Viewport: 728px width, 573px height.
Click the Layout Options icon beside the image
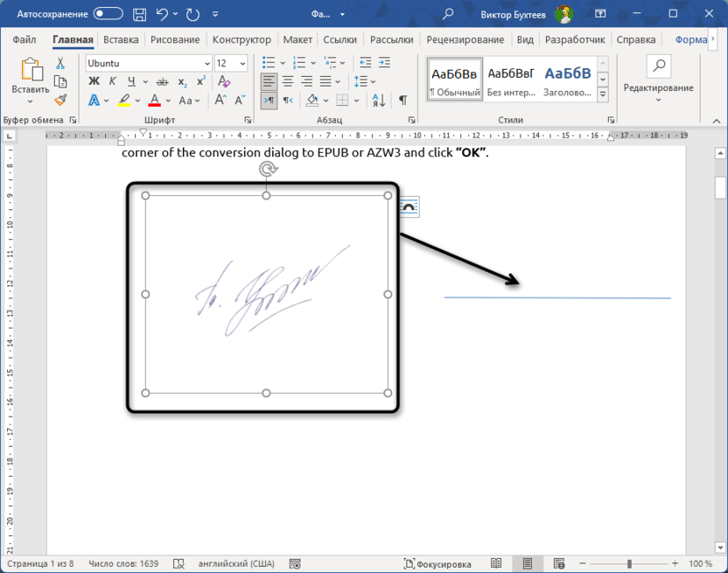click(x=409, y=206)
